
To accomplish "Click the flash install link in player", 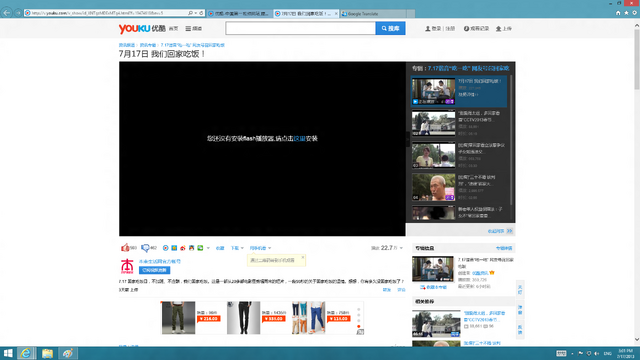I will click(x=299, y=138).
